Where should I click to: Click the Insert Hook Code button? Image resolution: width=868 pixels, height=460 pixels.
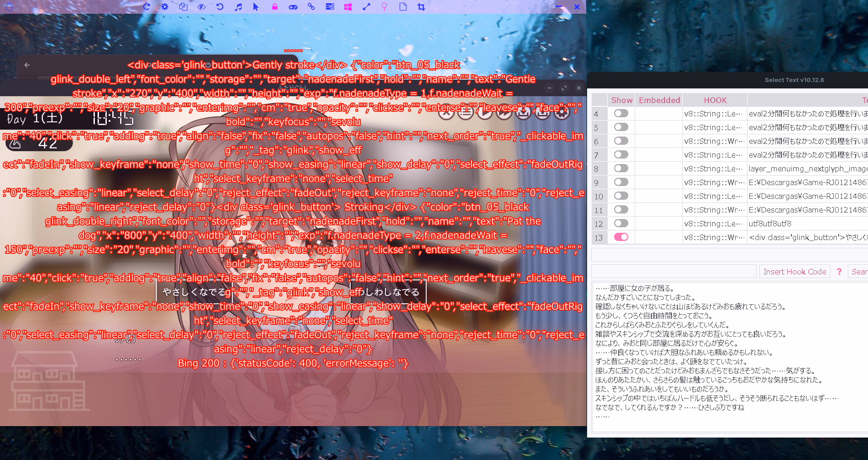pos(795,272)
